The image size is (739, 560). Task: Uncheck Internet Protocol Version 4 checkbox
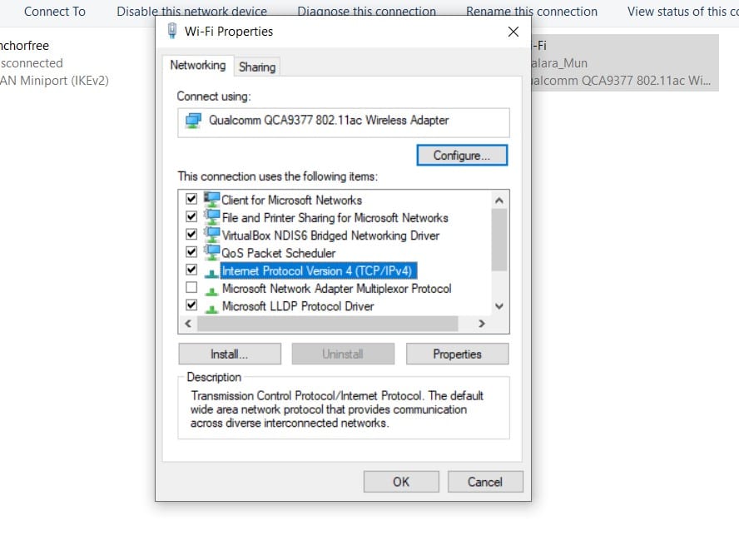tap(191, 270)
